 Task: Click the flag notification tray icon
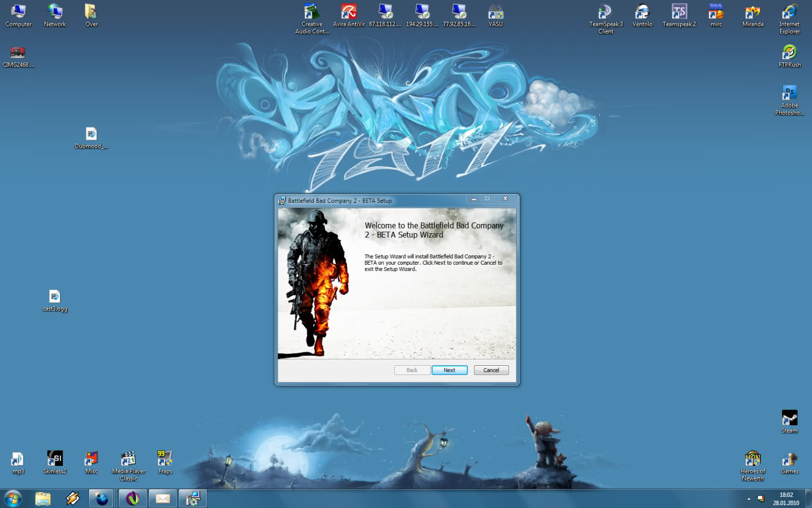click(x=761, y=499)
